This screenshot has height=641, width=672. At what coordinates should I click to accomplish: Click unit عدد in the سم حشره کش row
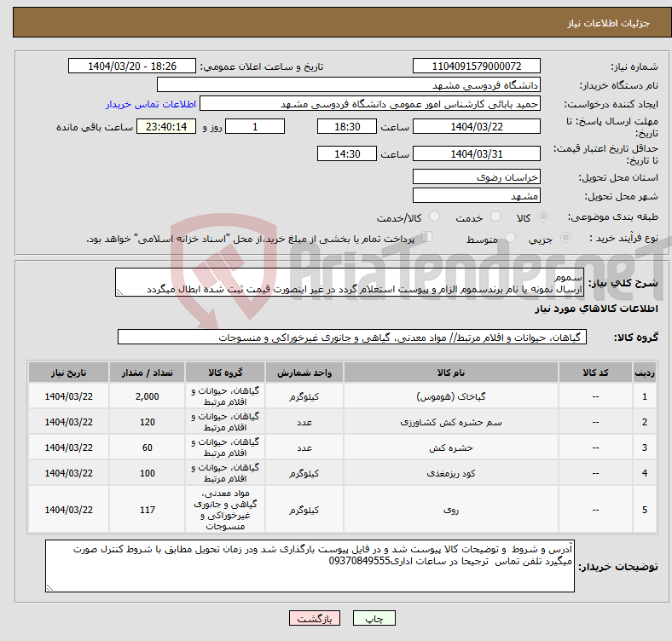[x=304, y=422]
